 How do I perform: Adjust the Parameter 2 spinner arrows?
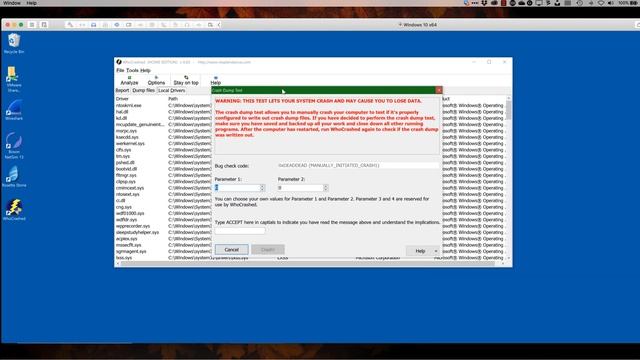coord(326,187)
